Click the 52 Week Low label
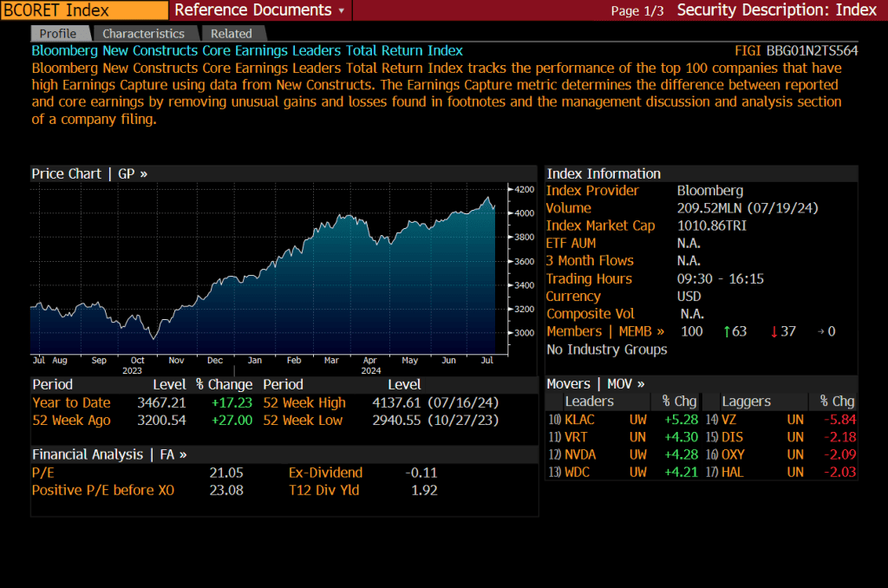Image resolution: width=888 pixels, height=588 pixels. pos(303,421)
